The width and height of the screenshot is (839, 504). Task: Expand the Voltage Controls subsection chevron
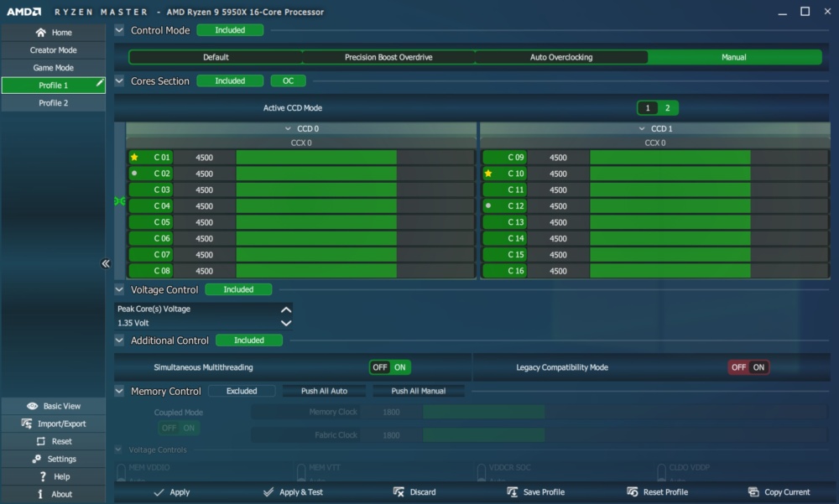(x=119, y=449)
